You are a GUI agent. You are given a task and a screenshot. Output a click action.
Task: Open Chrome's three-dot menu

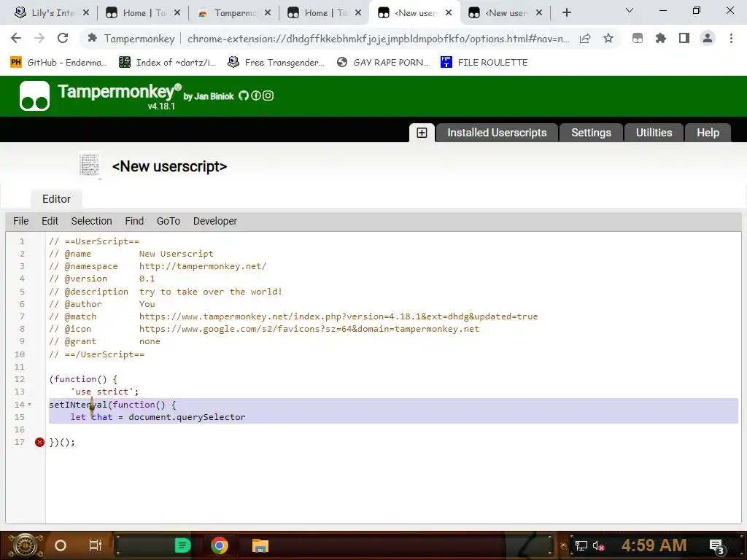click(731, 38)
